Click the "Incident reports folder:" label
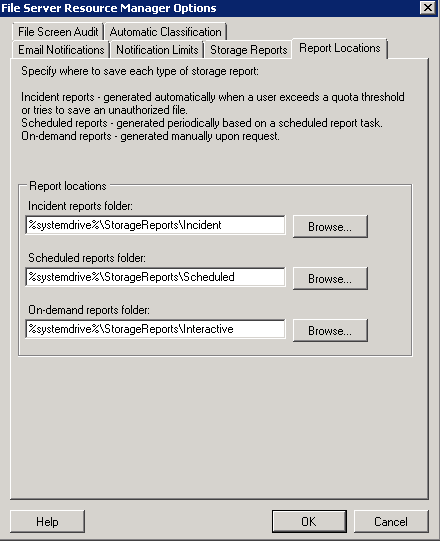440x541 pixels. [x=80, y=206]
